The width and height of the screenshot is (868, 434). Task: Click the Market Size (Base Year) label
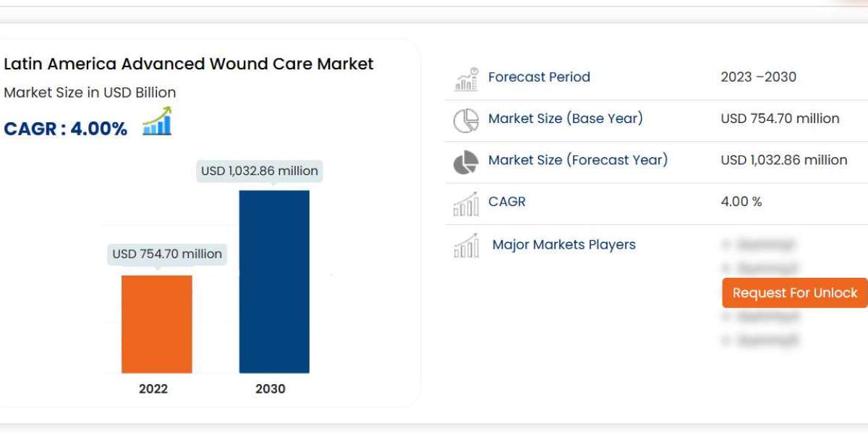click(565, 118)
